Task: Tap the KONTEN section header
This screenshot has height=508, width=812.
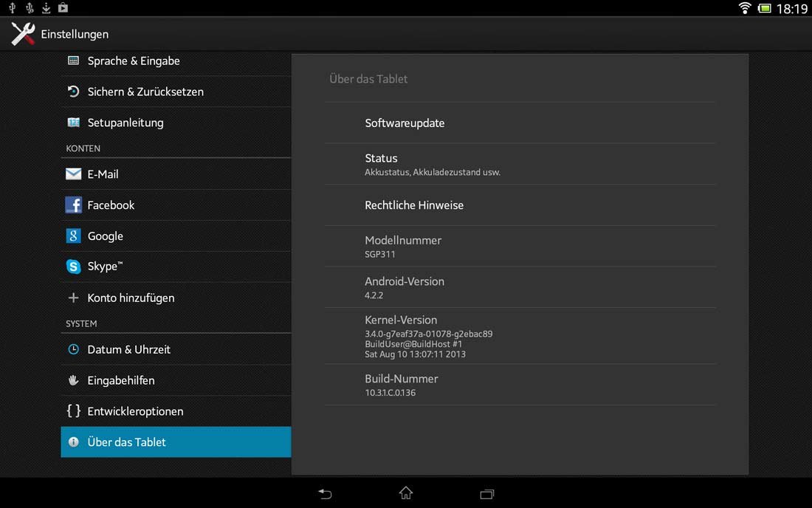Action: tap(83, 148)
